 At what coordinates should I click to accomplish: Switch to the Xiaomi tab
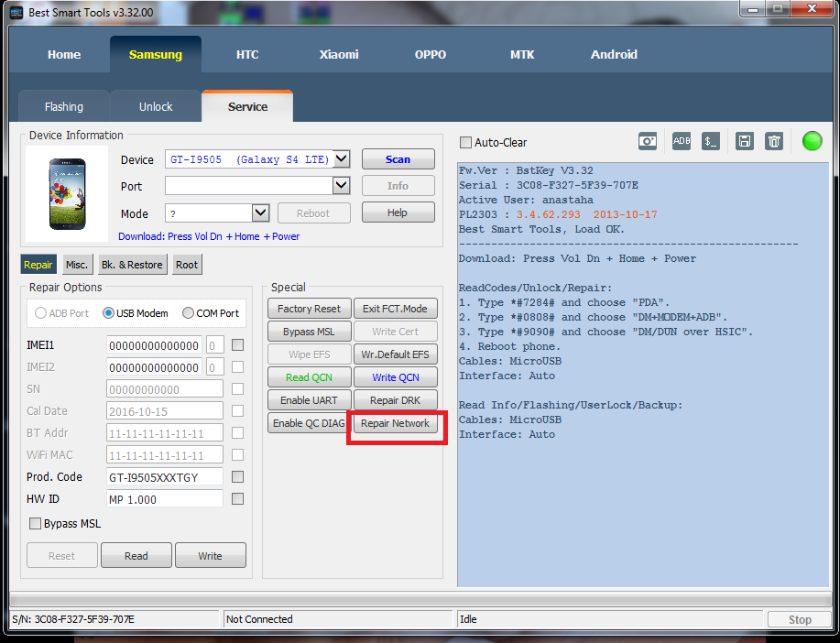pyautogui.click(x=339, y=55)
